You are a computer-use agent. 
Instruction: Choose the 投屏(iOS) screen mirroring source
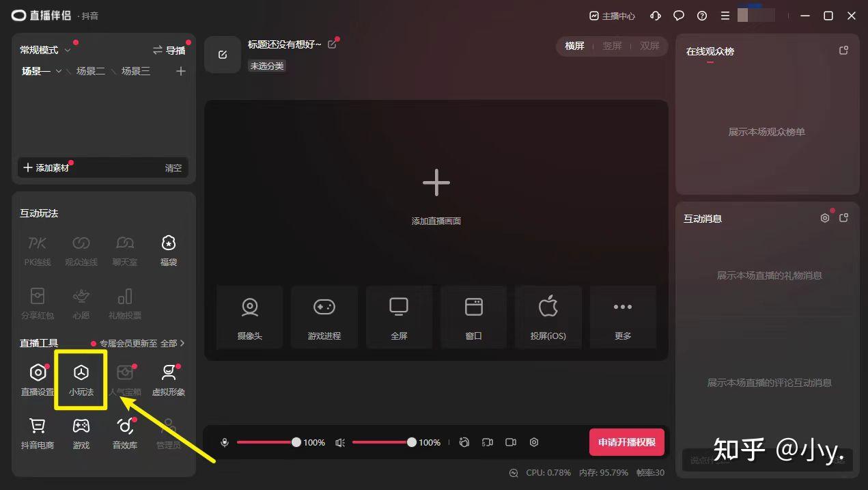tap(548, 316)
